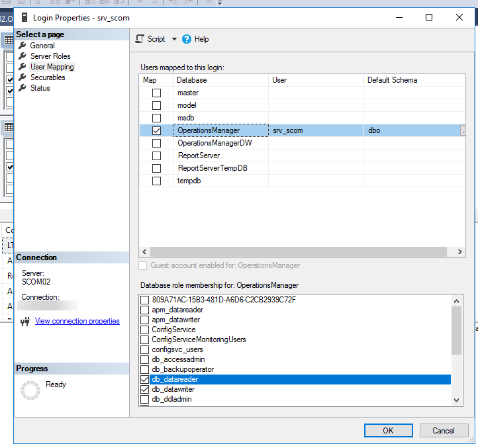The height and width of the screenshot is (448, 478).
Task: Uncheck the db_datawriter role
Action: (x=144, y=389)
